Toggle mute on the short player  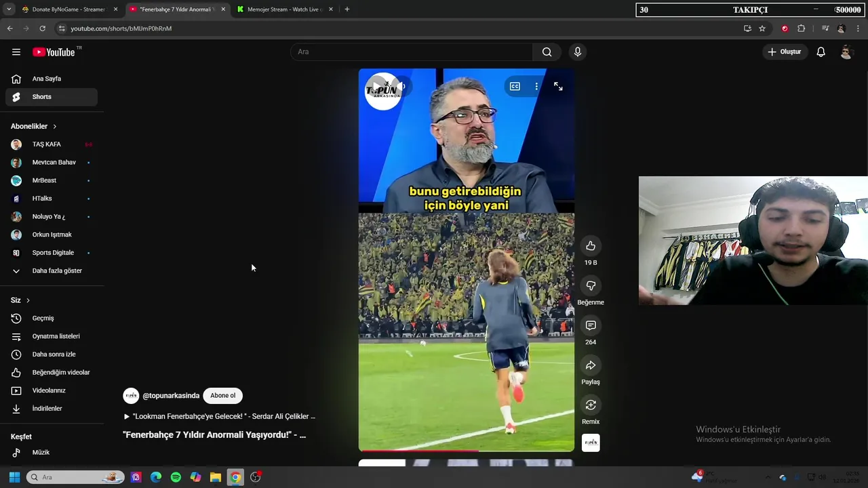401,86
